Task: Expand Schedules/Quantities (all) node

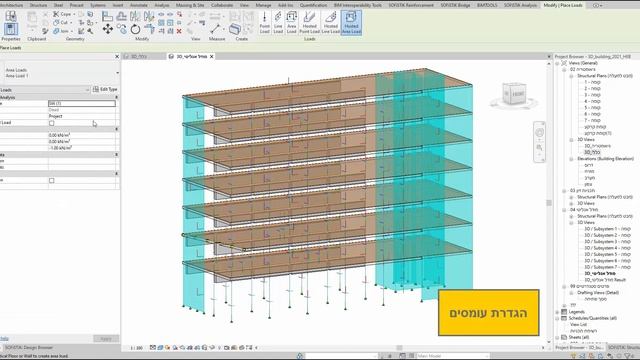Action: tap(558, 318)
